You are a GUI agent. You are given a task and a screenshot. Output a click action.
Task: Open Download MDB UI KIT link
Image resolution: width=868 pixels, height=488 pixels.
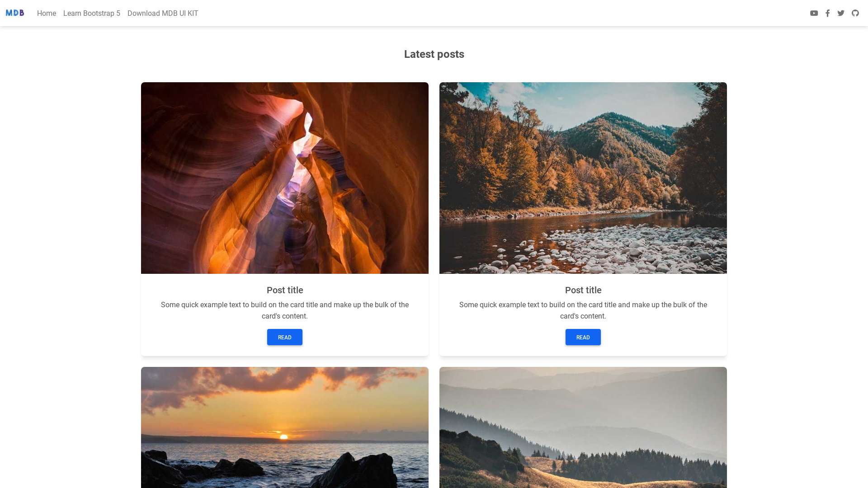click(163, 13)
